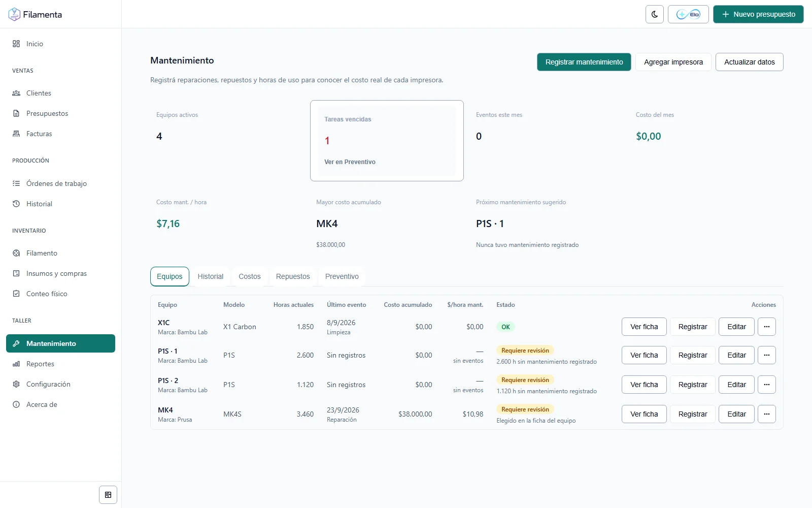Viewport: 812px width, 508px height.
Task: Click Nuevo presupuesto button
Action: [x=758, y=14]
